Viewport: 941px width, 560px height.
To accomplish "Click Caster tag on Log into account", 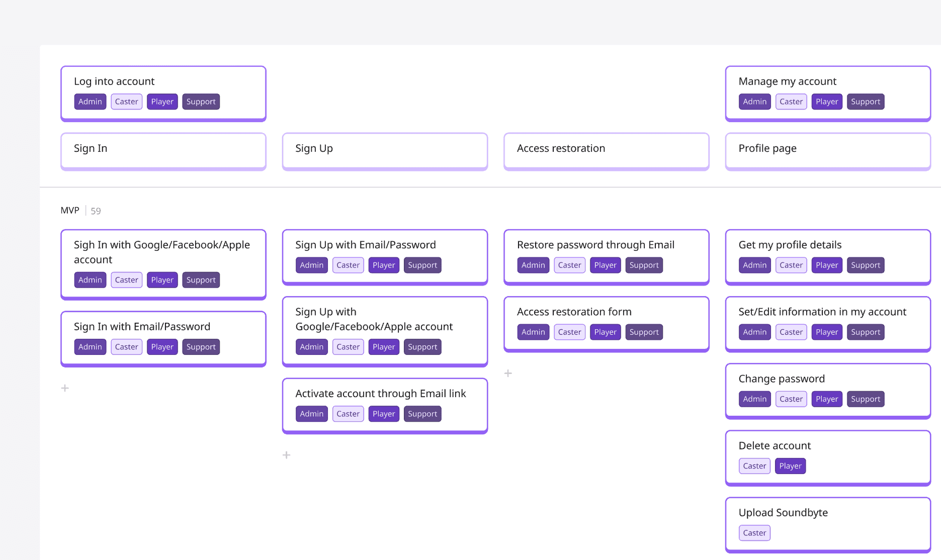I will tap(126, 102).
